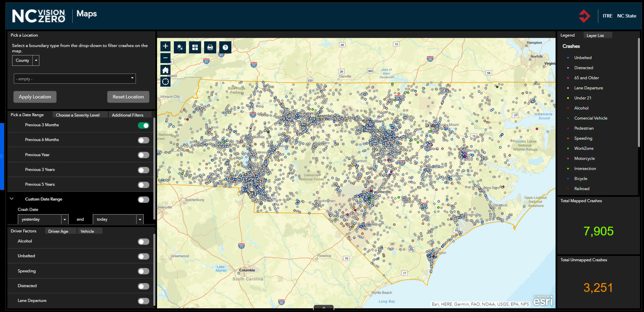Click the printer icon on the map
The height and width of the screenshot is (312, 644).
210,47
